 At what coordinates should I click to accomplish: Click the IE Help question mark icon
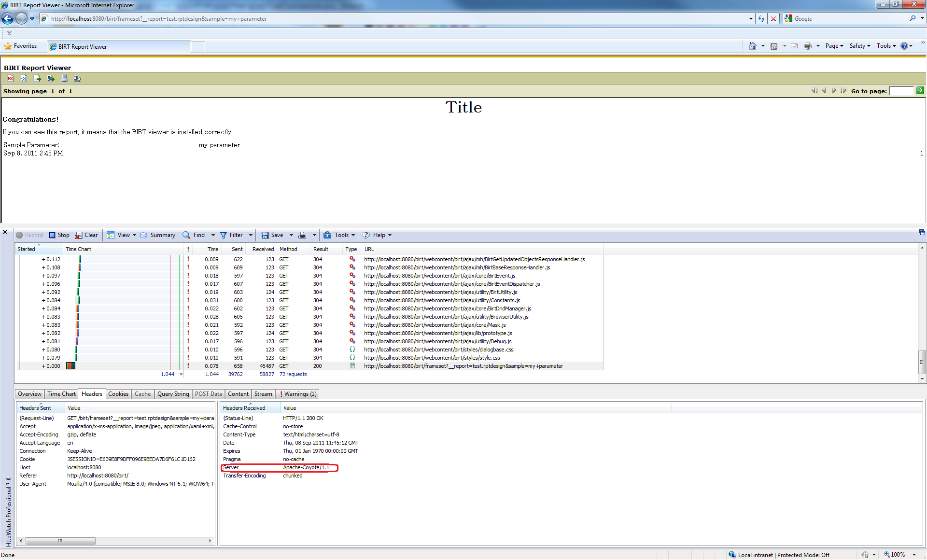[x=904, y=46]
